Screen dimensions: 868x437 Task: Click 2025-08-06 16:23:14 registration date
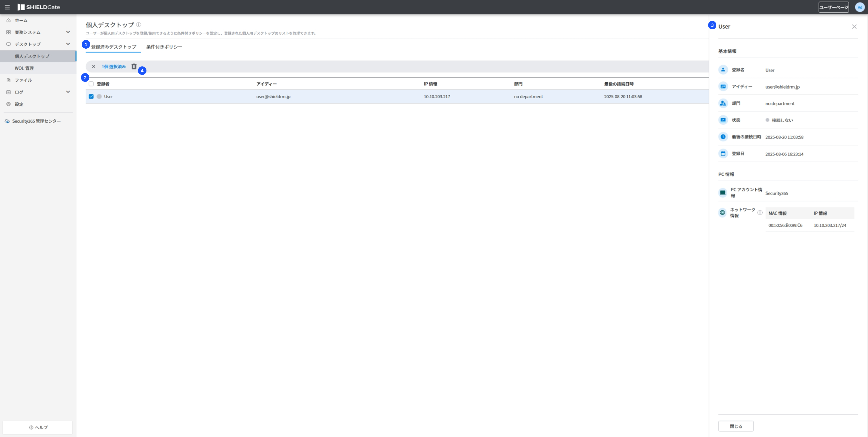(x=784, y=154)
